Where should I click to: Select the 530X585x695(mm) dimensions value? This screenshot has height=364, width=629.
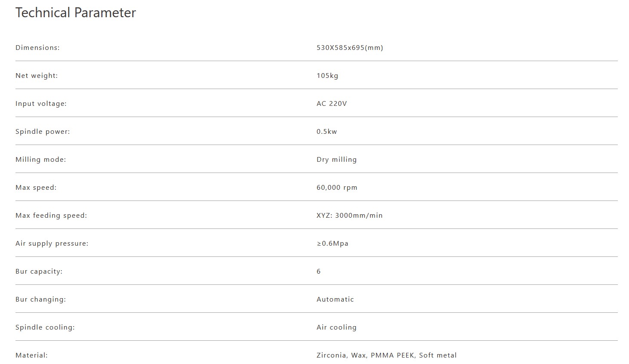pos(350,48)
